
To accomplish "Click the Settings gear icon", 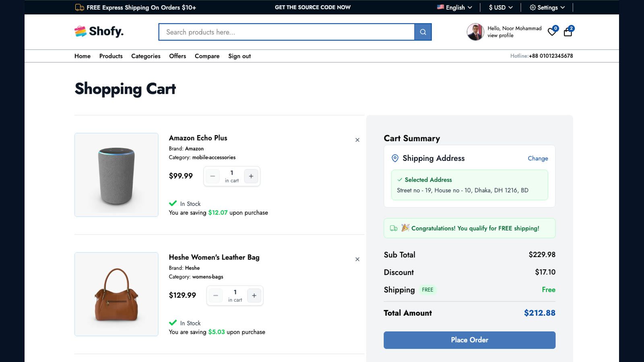I will point(533,7).
